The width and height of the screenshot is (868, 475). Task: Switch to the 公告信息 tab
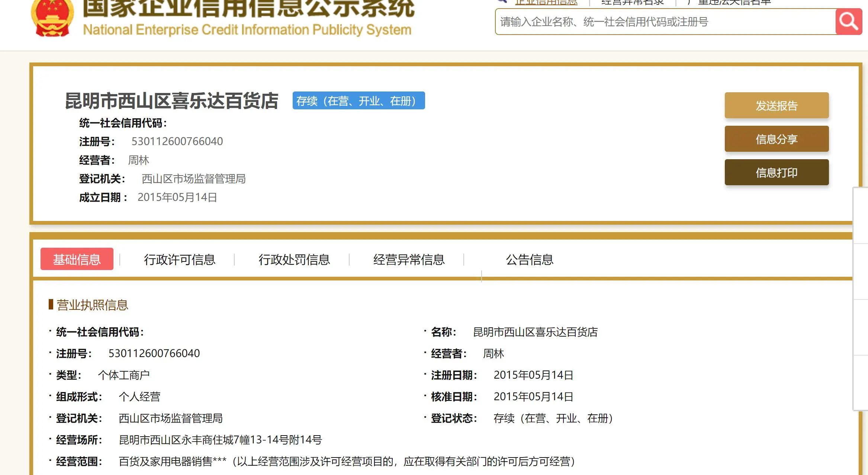point(529,259)
